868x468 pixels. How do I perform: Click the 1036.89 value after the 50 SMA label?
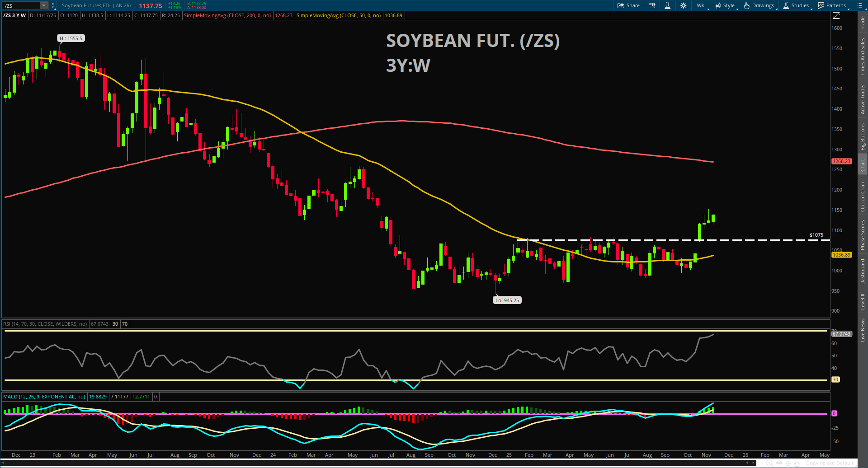coord(393,15)
